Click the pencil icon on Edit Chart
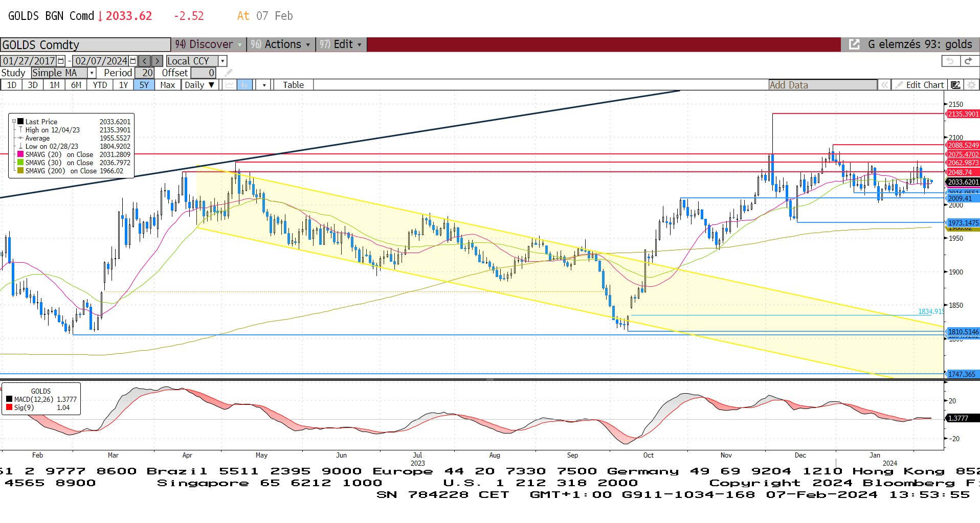The width and height of the screenshot is (980, 523). pyautogui.click(x=899, y=85)
